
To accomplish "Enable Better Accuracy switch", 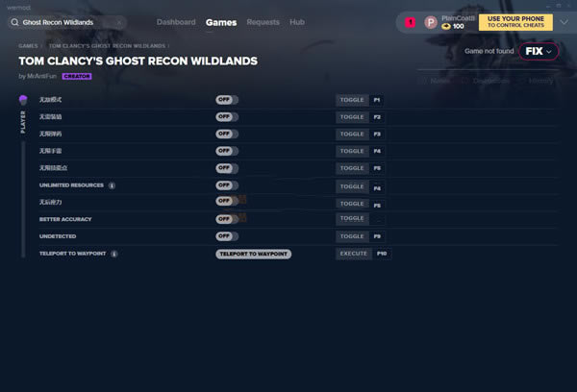I will pyautogui.click(x=227, y=219).
